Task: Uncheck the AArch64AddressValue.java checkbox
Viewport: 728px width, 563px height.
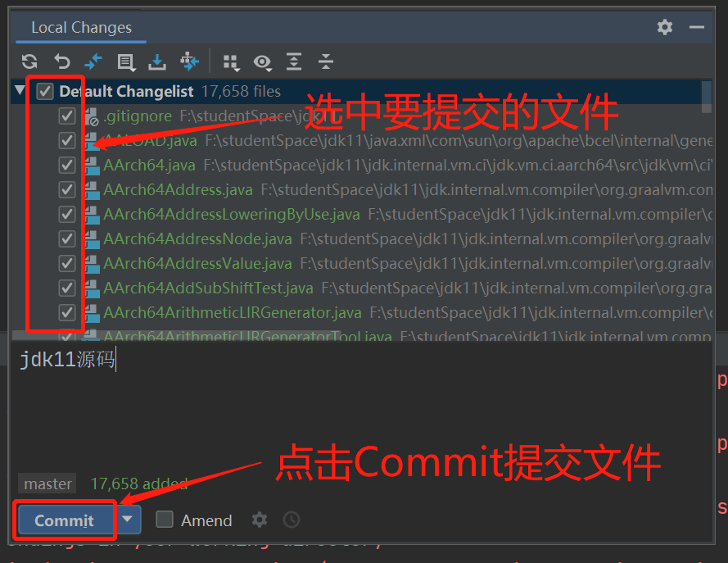Action: pyautogui.click(x=67, y=263)
